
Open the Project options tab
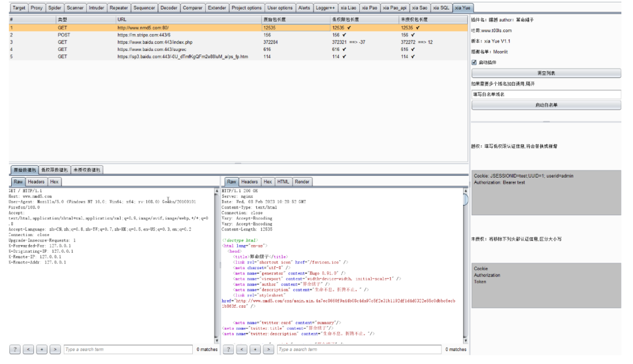pos(247,8)
